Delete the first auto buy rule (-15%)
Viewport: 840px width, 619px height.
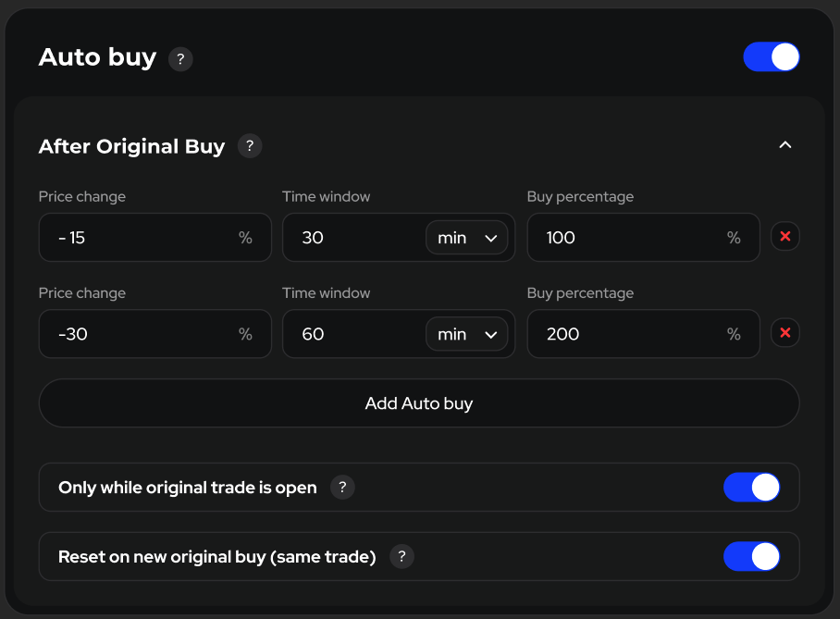[x=785, y=237]
